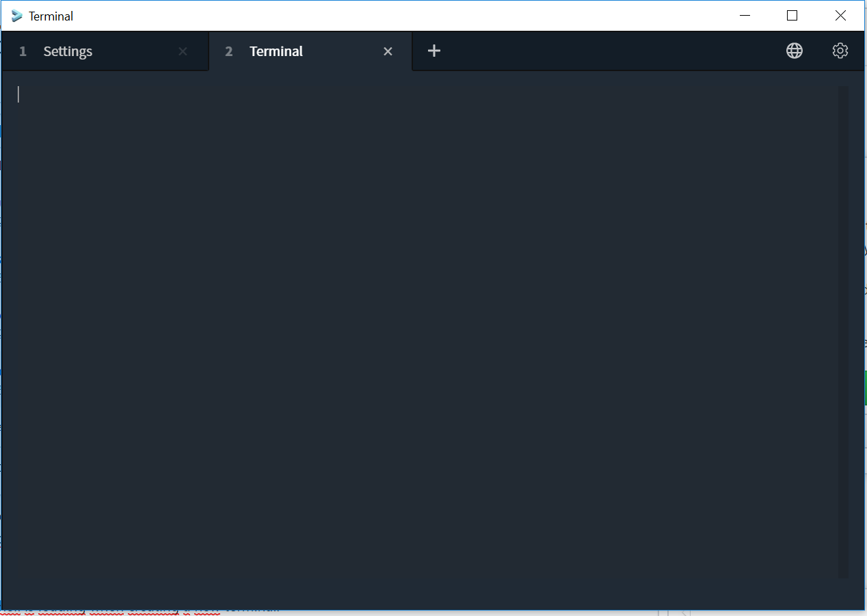The width and height of the screenshot is (867, 616).
Task: Switch to the Settings tab
Action: (105, 51)
